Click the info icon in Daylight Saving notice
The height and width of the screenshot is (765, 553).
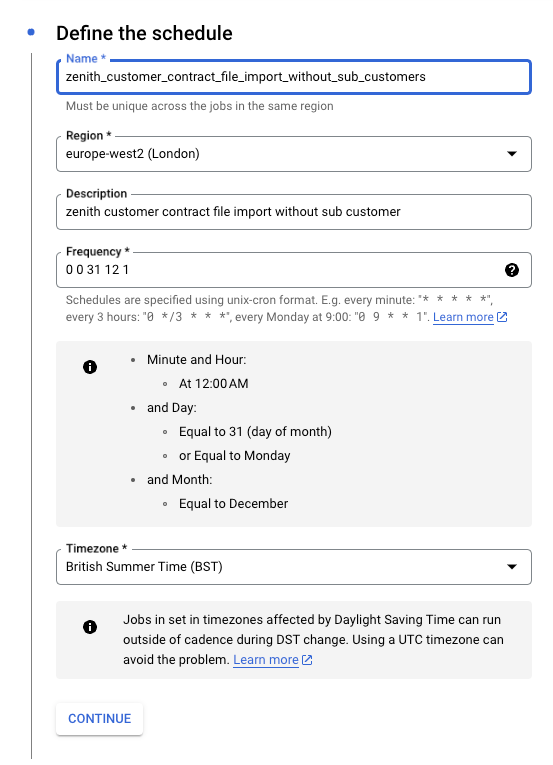coord(90,627)
